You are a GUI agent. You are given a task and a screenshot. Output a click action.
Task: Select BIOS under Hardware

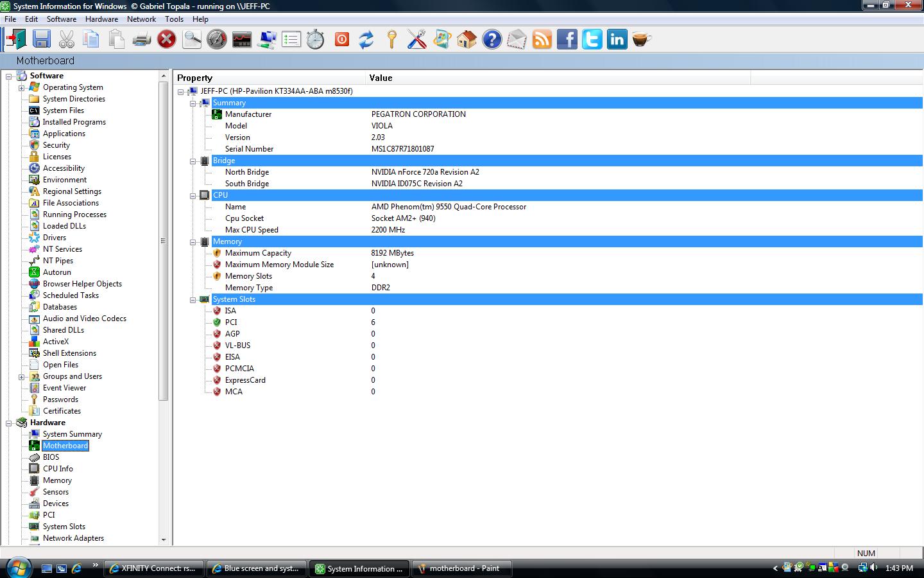click(51, 457)
